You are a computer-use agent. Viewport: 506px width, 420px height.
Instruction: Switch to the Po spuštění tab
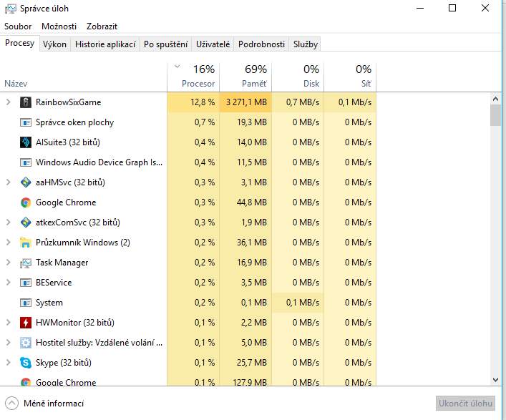(166, 44)
